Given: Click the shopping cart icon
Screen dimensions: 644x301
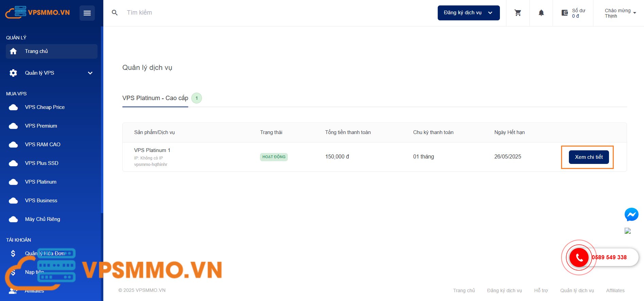Looking at the screenshot, I should coord(518,13).
